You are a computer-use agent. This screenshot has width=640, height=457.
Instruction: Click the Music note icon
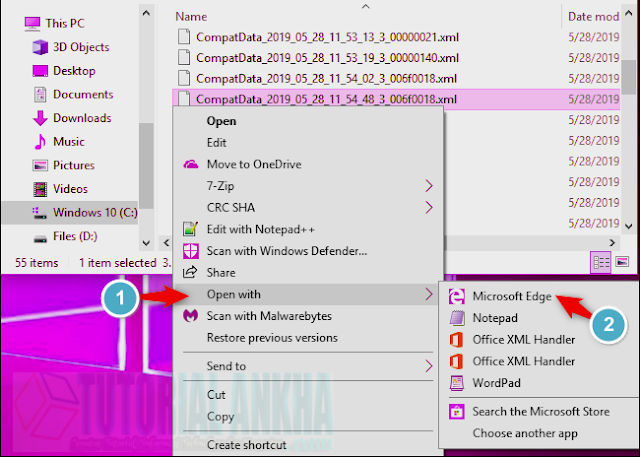40,142
